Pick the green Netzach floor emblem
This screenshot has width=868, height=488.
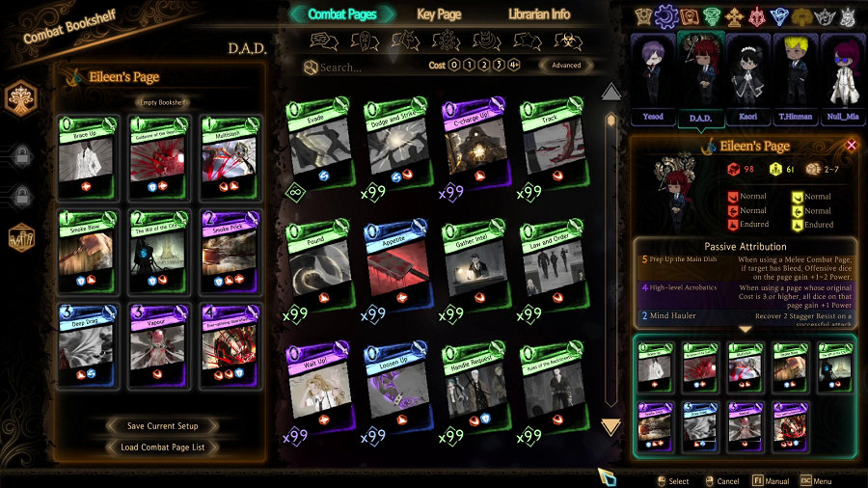pos(712,17)
